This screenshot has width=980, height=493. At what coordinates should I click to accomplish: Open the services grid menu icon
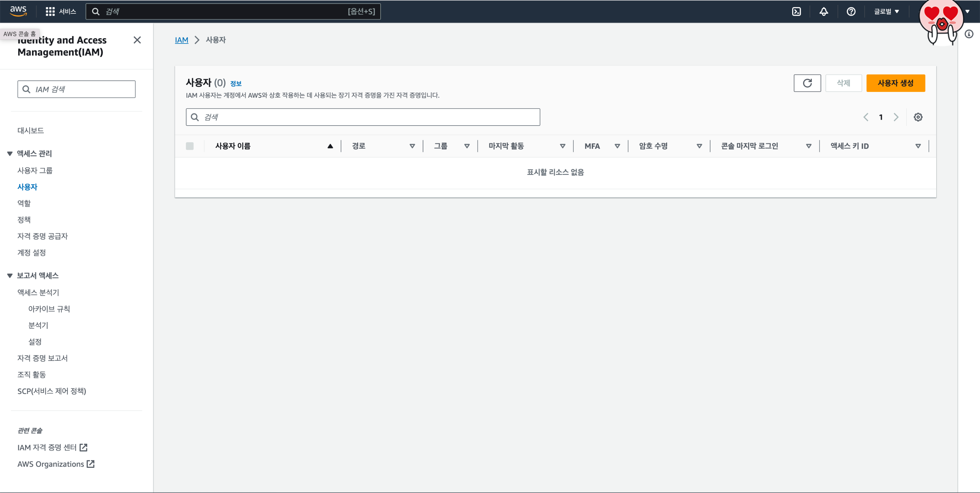[x=50, y=11]
